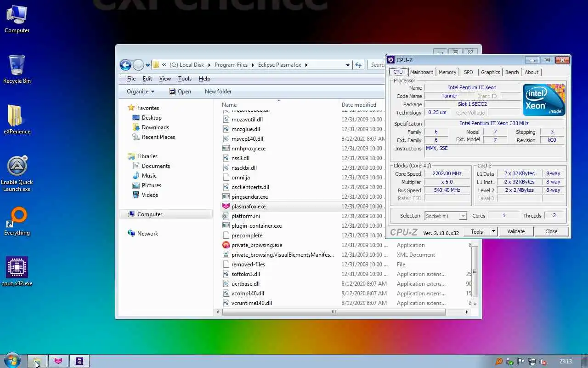Viewport: 588px width, 368px height.
Task: Open the address bar history dropdown
Action: coord(348,65)
